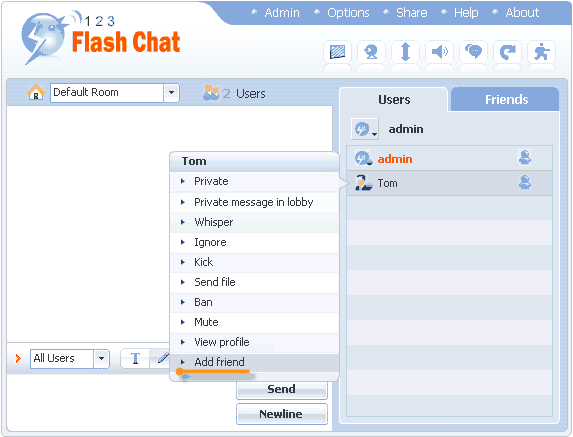Viewport: 573px width, 437px height.
Task: Click the Send button
Action: point(281,389)
